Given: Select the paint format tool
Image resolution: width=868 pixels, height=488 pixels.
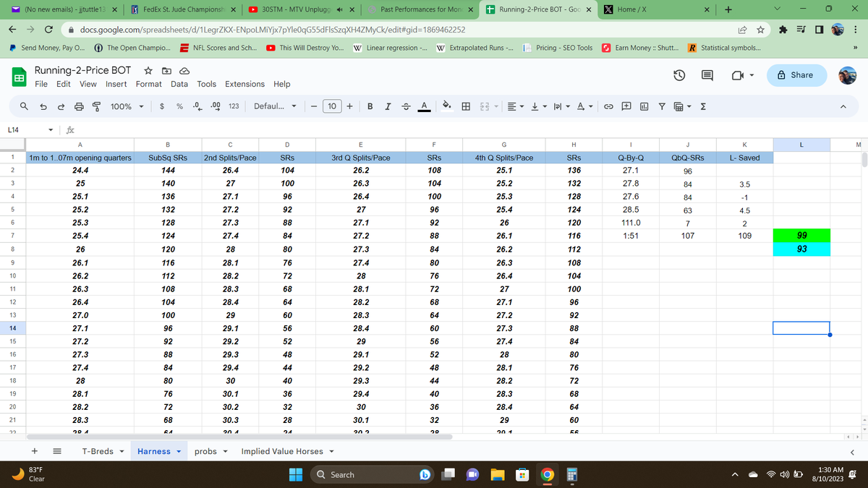Looking at the screenshot, I should pos(95,106).
